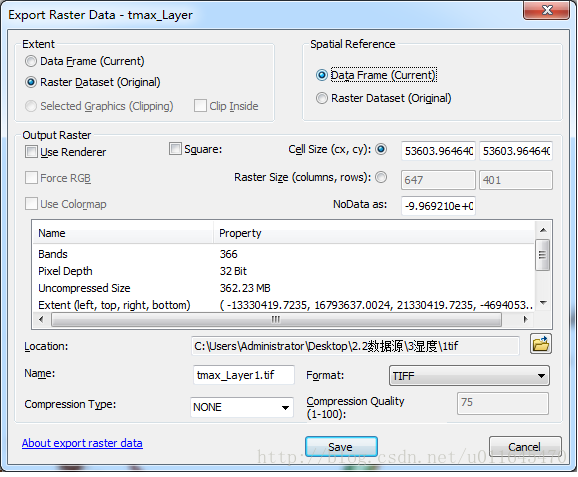Click the Property column header
Viewport: 578px width, 477px height.
click(373, 233)
